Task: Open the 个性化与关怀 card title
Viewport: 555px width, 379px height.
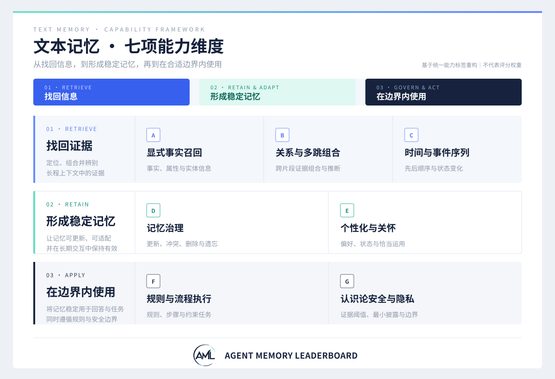Action: (368, 228)
